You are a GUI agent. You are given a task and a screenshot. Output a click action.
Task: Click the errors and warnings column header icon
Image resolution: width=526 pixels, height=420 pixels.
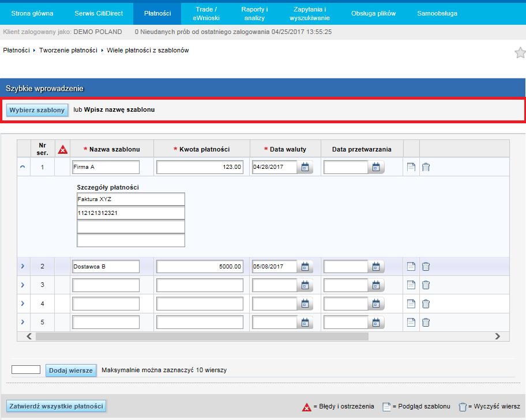point(62,149)
